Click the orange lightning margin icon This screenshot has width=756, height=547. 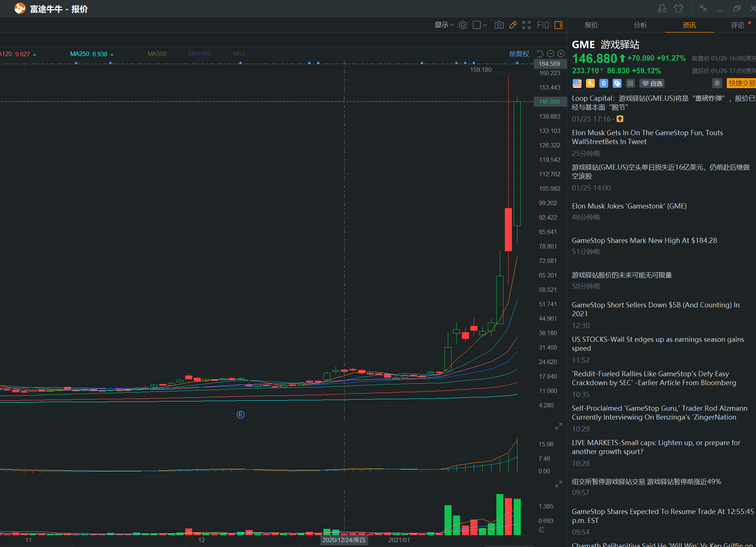tap(590, 83)
